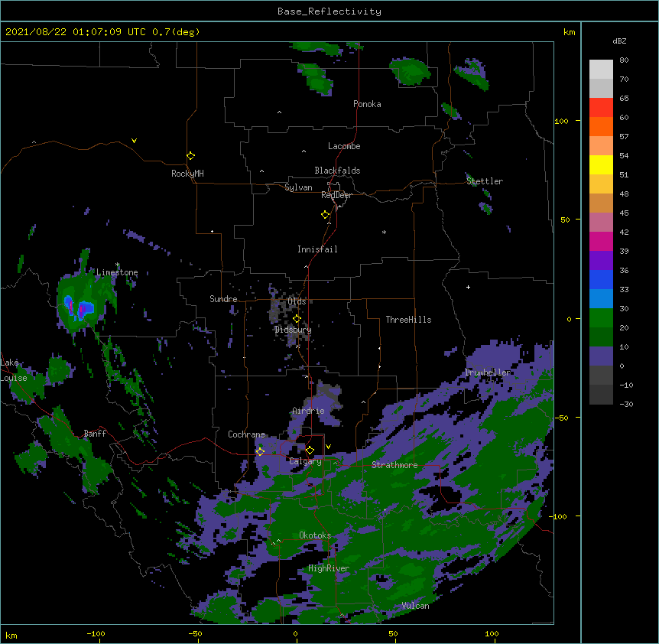This screenshot has height=644, width=659.
Task: Click the Airdrie city label
Action: coord(308,411)
